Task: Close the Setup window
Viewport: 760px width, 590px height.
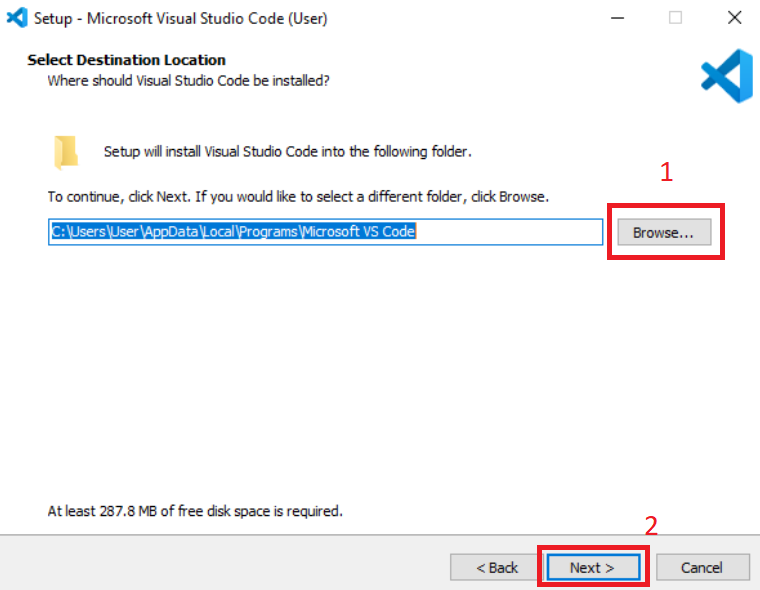Action: click(x=732, y=17)
